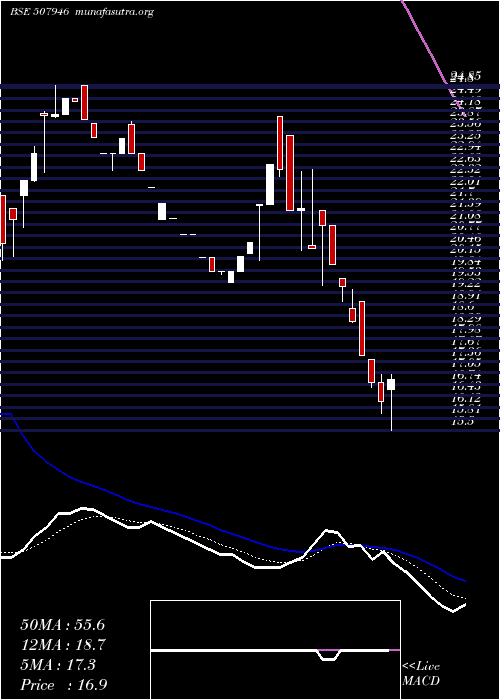The width and height of the screenshot is (500, 700).
Task: Click the munafasutra.org site label
Action: click(115, 12)
